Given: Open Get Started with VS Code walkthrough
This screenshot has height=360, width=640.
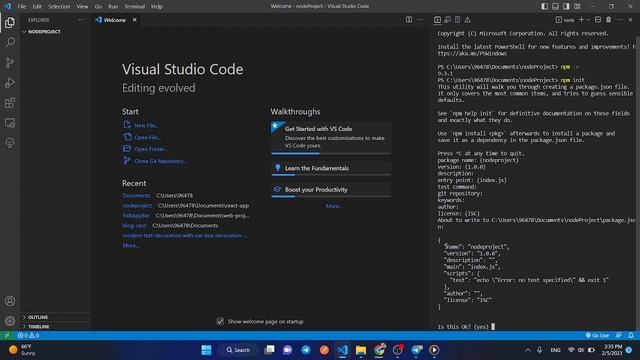Looking at the screenshot, I should [331, 138].
